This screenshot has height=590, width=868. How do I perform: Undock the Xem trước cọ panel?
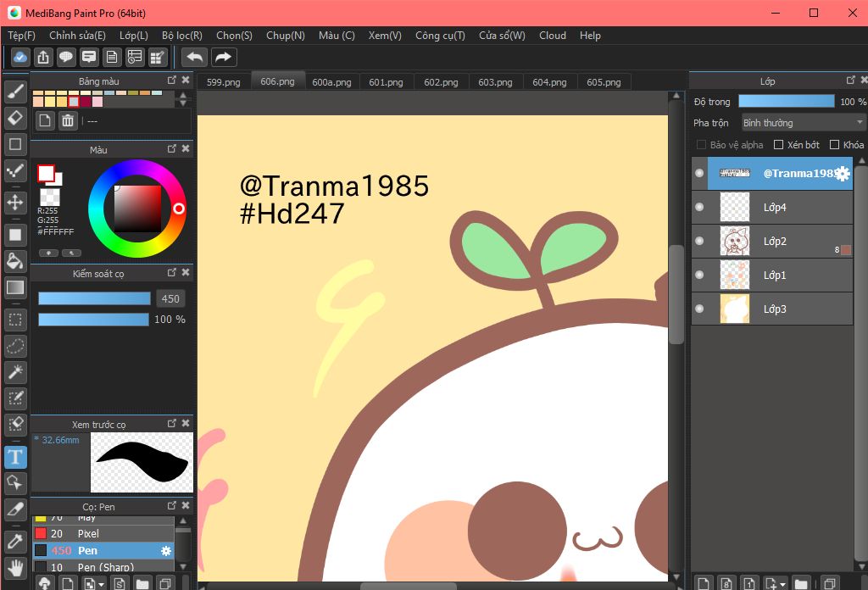pos(171,423)
